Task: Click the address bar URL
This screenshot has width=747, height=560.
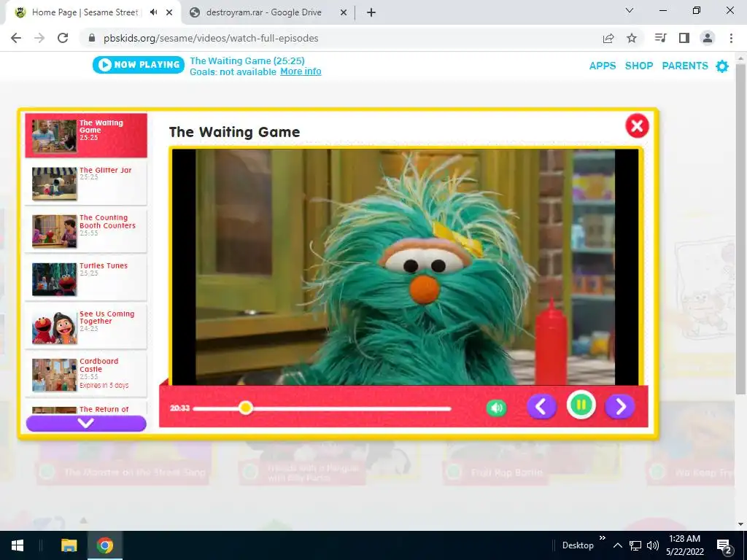Action: (211, 38)
